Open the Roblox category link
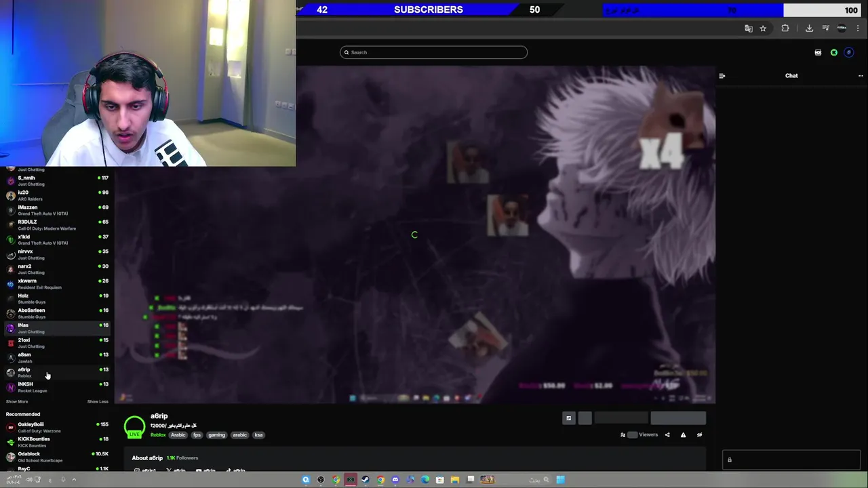This screenshot has height=488, width=868. coord(158,435)
